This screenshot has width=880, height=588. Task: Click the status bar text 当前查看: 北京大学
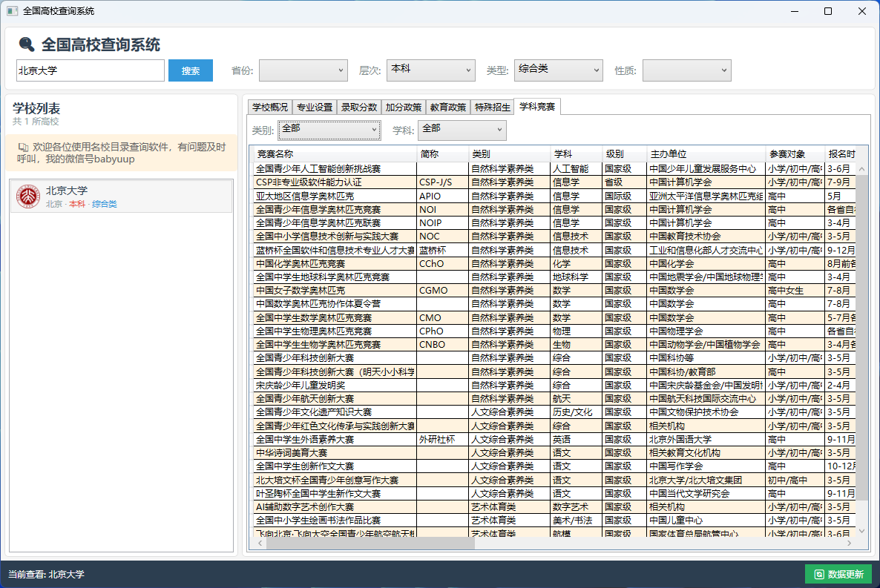[46, 574]
